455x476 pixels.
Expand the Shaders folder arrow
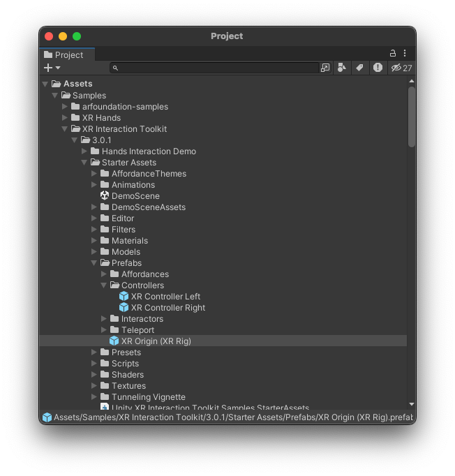click(x=94, y=374)
